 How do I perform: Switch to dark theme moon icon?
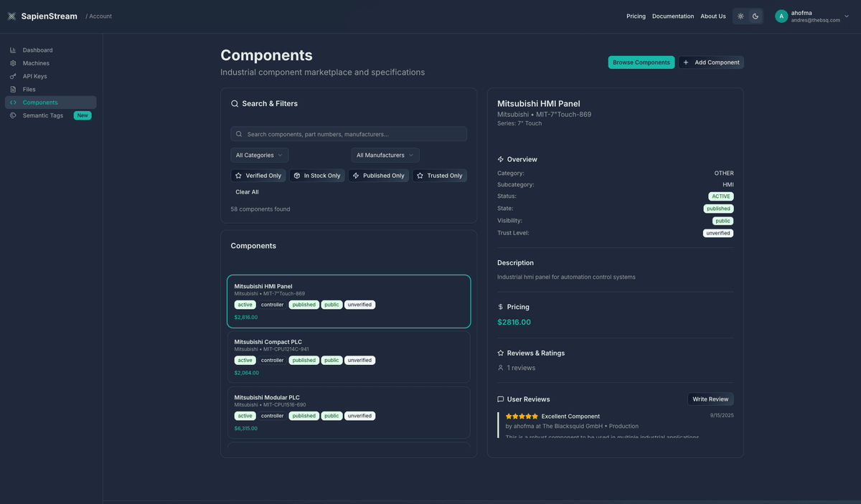(x=756, y=16)
